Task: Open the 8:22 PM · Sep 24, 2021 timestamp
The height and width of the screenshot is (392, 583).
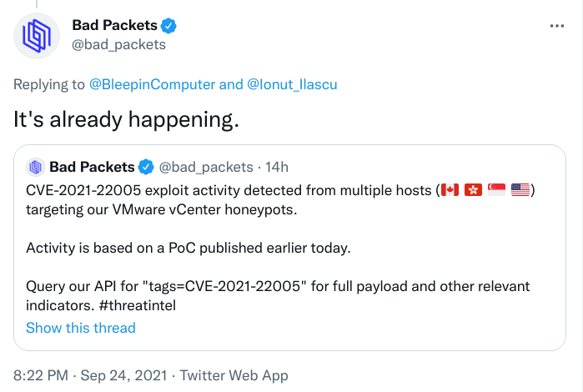Action: point(90,375)
